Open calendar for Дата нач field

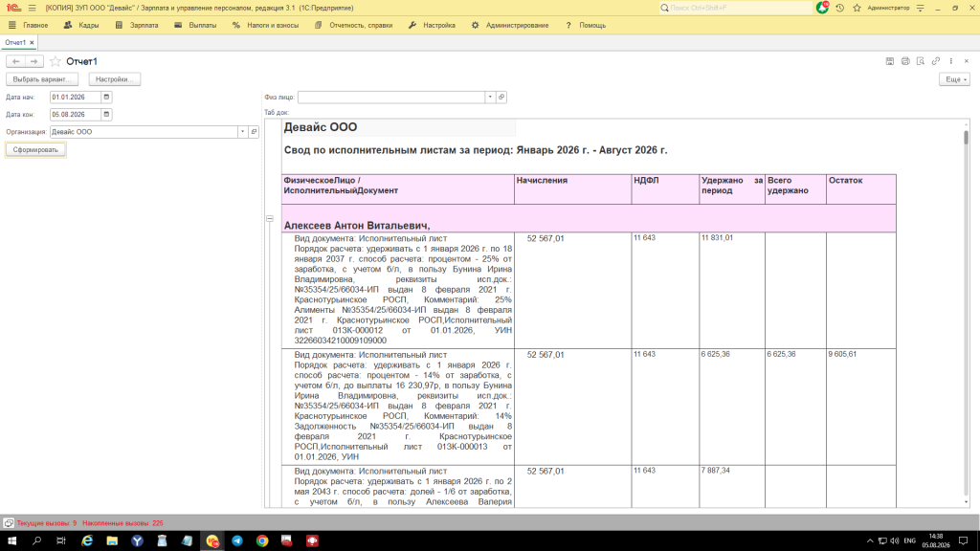pyautogui.click(x=106, y=97)
